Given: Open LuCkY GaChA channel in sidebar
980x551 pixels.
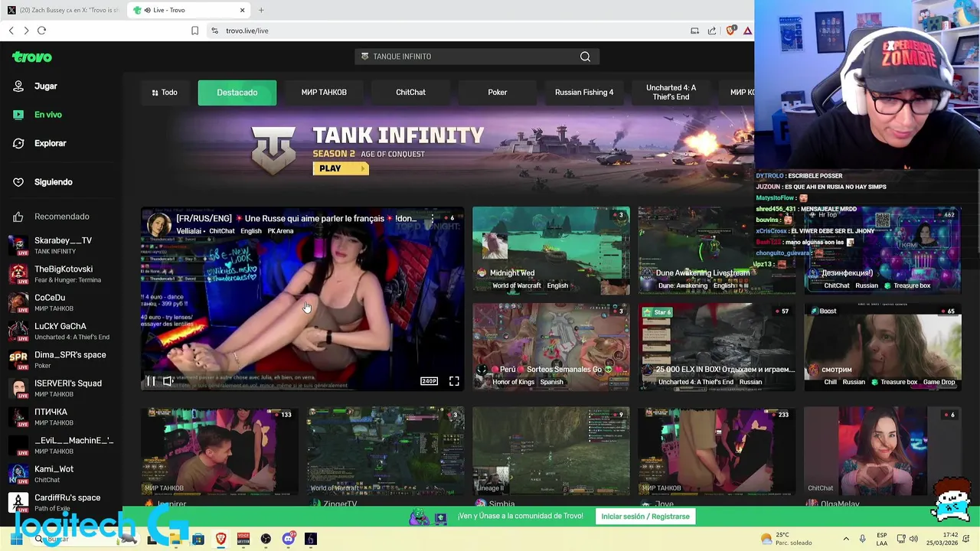Looking at the screenshot, I should point(61,331).
